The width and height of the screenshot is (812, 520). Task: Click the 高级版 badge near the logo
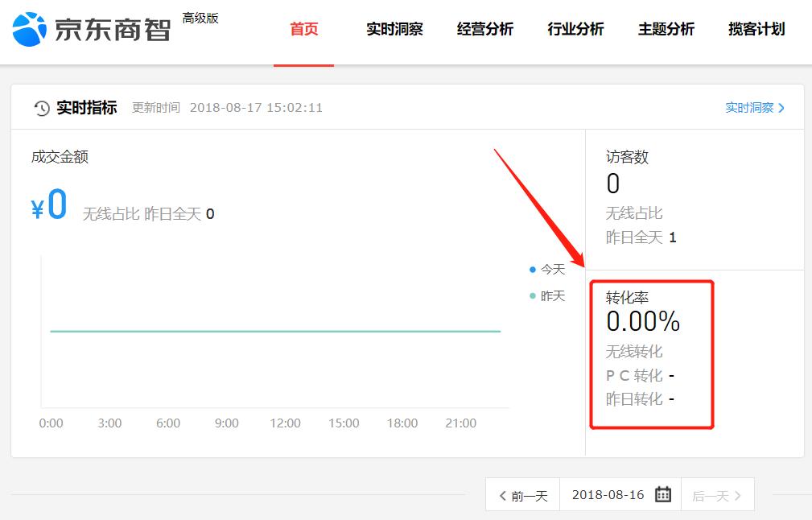(200, 17)
